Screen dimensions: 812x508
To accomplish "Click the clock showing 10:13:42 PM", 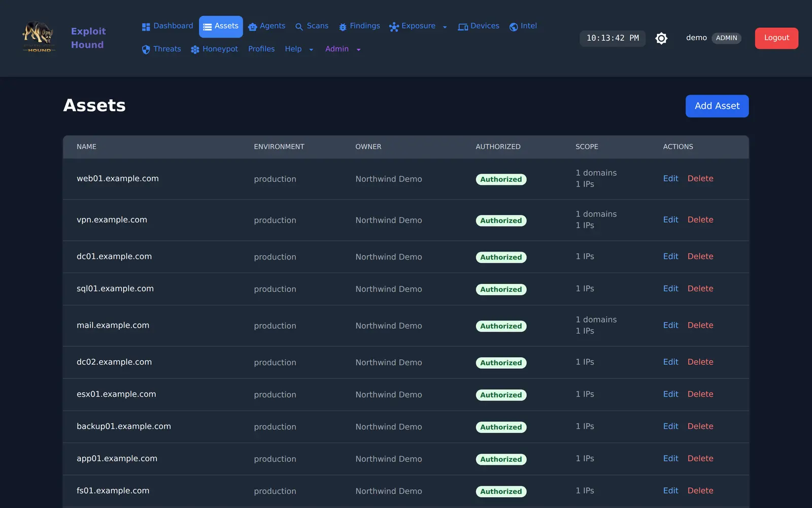I will [613, 38].
